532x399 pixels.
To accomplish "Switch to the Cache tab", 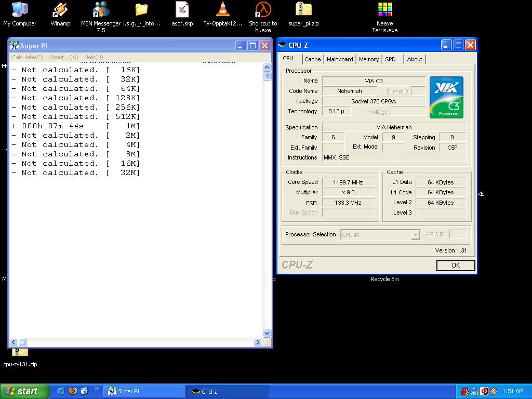I will click(312, 59).
